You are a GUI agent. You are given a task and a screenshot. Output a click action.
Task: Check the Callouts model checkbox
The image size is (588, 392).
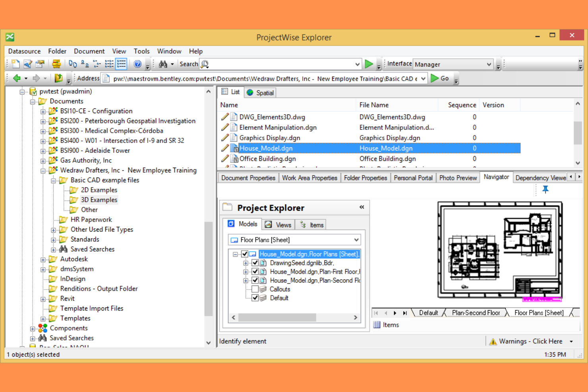click(255, 289)
